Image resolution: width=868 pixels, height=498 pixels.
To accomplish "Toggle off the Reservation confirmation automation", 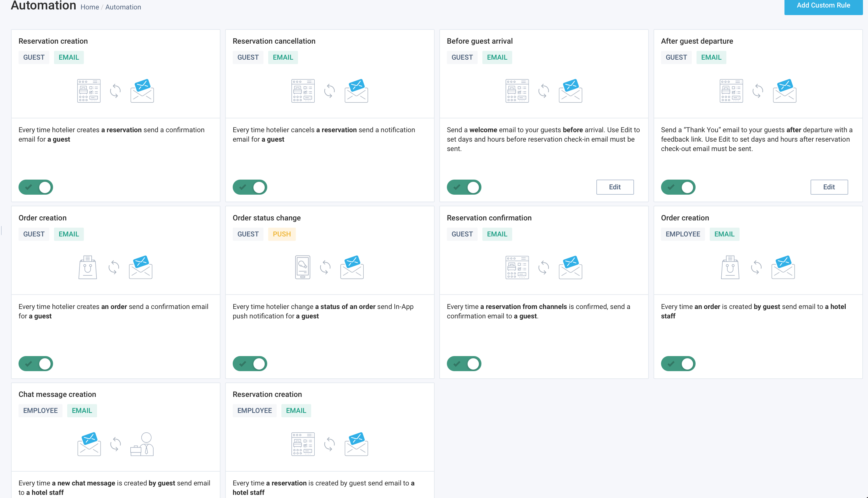I will tap(464, 363).
